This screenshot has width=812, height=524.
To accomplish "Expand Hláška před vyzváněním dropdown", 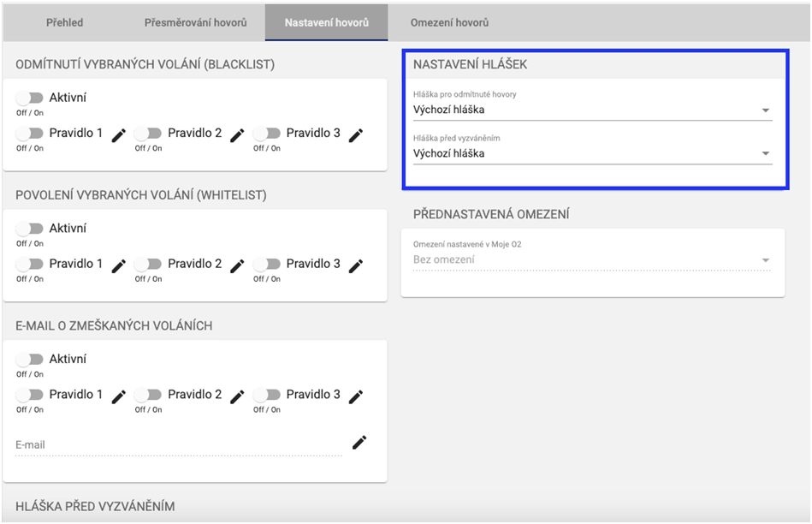I will (592, 154).
